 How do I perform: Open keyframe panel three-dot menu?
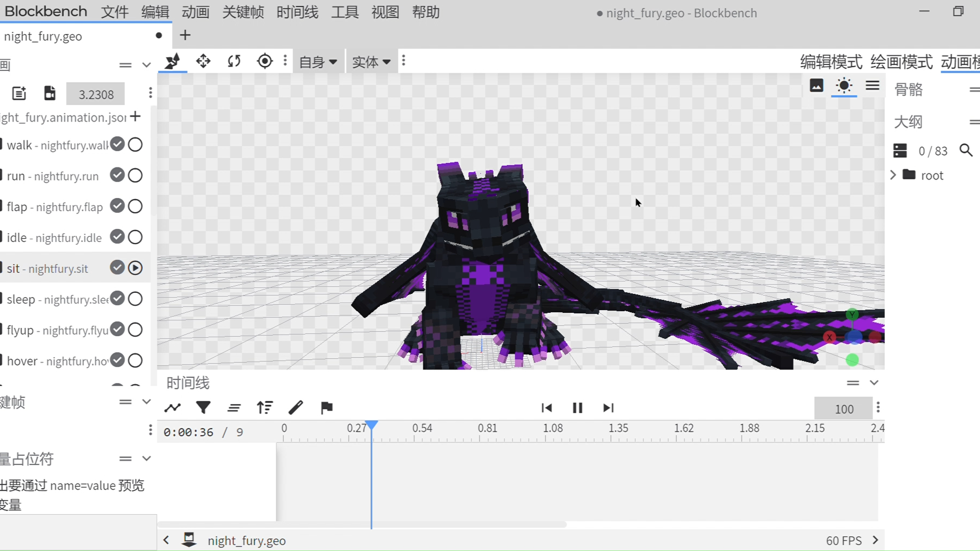[150, 431]
